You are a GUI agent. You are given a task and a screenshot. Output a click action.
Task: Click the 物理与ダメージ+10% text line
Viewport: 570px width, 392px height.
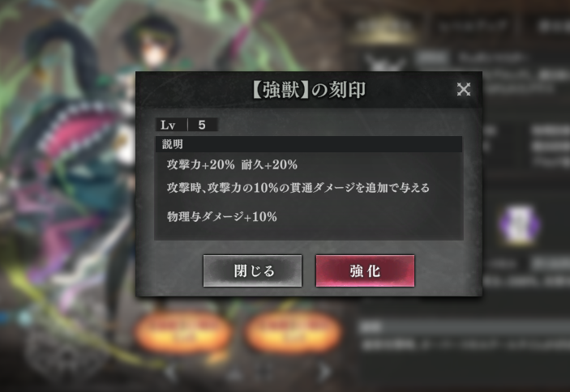pyautogui.click(x=221, y=217)
